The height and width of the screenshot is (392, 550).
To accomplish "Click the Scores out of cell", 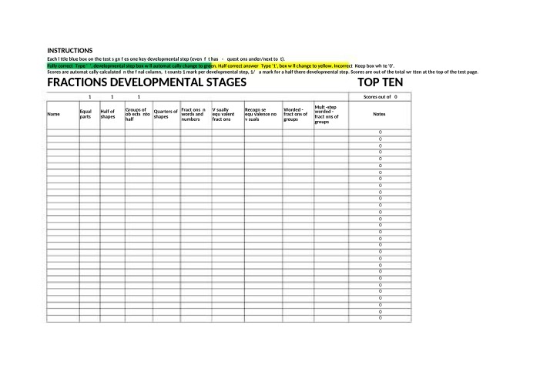I will point(380,97).
